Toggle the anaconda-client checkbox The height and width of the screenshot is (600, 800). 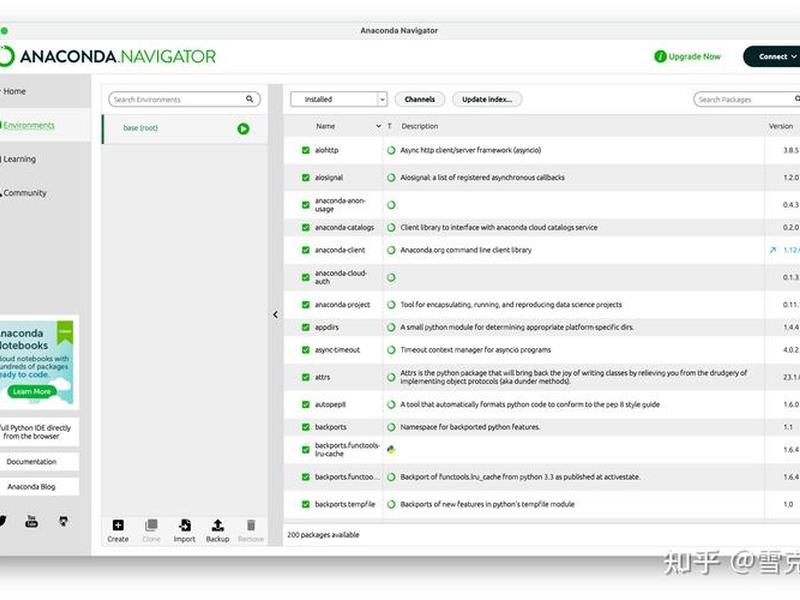pyautogui.click(x=306, y=251)
